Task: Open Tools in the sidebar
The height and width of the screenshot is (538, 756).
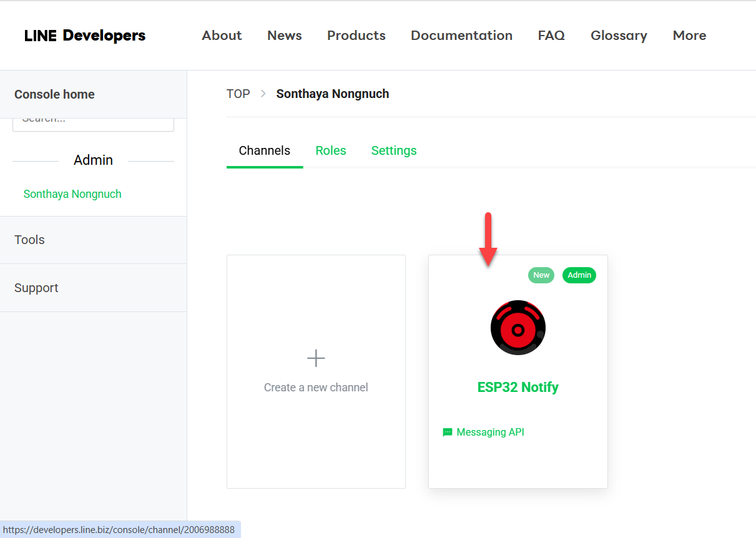Action: [93, 240]
